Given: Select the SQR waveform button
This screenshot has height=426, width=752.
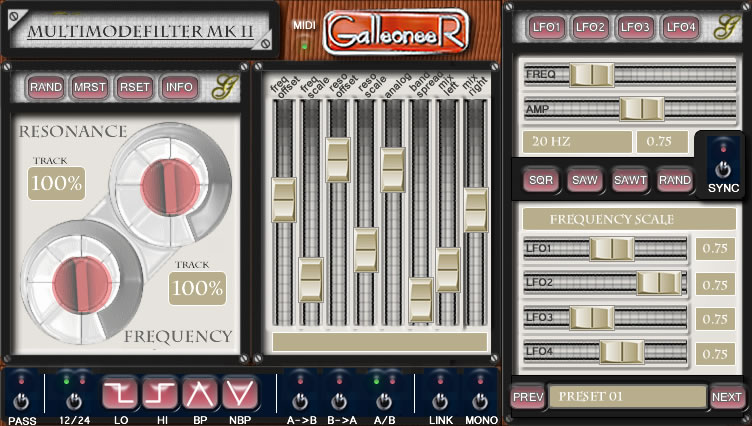Looking at the screenshot, I should [x=540, y=180].
